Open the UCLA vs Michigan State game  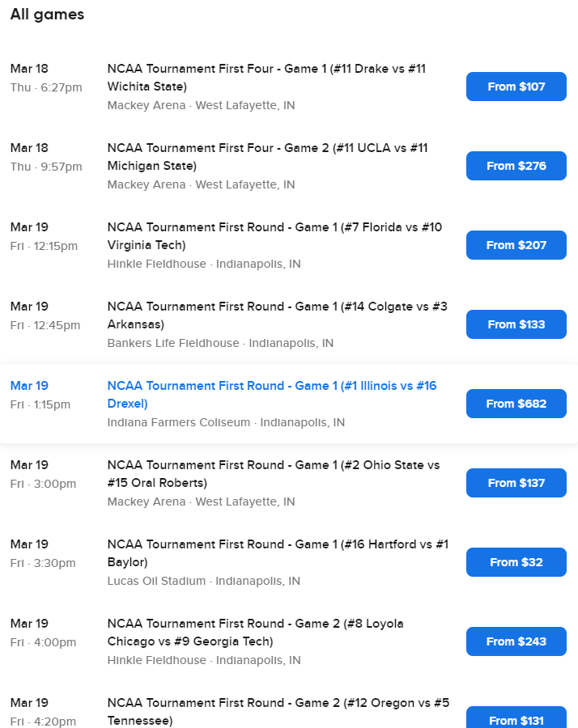coord(267,157)
